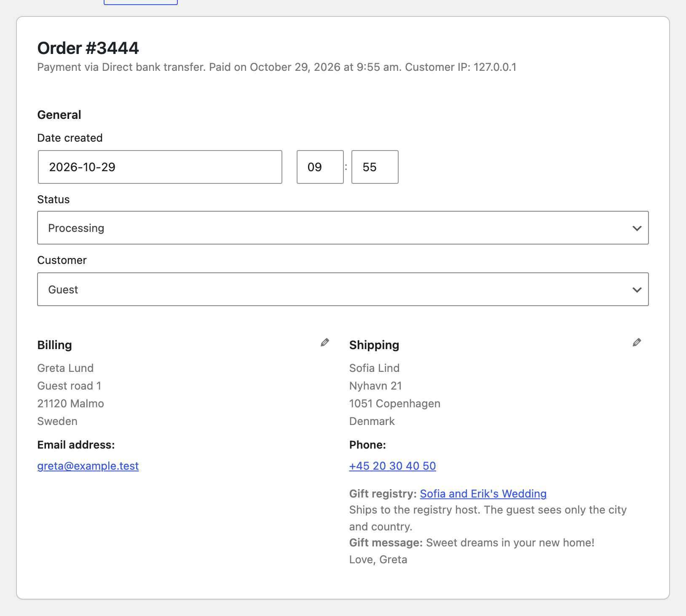Click the Gift registry label
Viewport: 686px width, 616px height.
(x=383, y=494)
